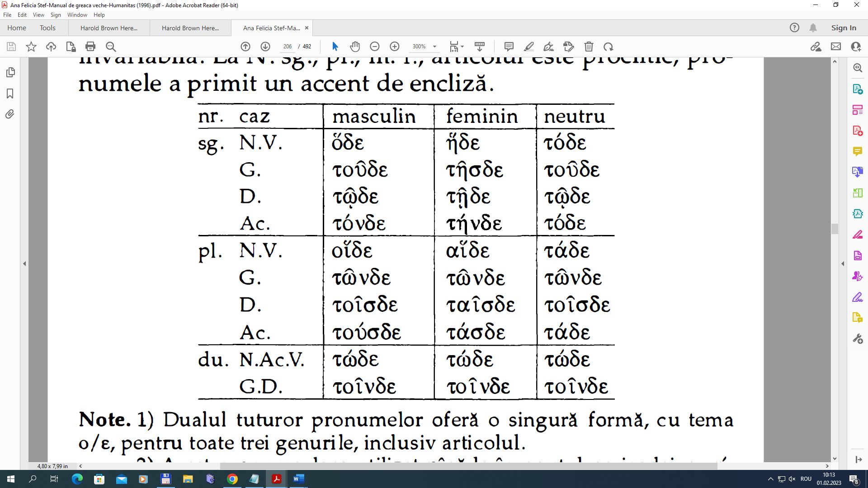This screenshot has height=488, width=868.
Task: Zoom out with minus button
Action: coord(375,47)
